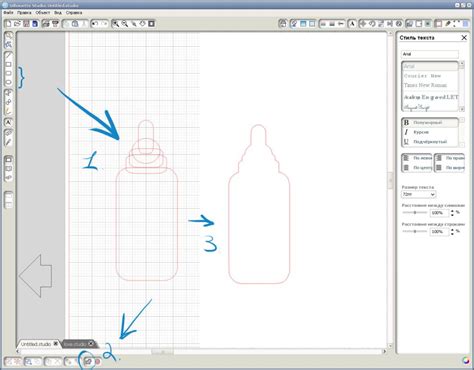Screen dimensions: 474x370
Task: Align text to the left
Action: 417,158
